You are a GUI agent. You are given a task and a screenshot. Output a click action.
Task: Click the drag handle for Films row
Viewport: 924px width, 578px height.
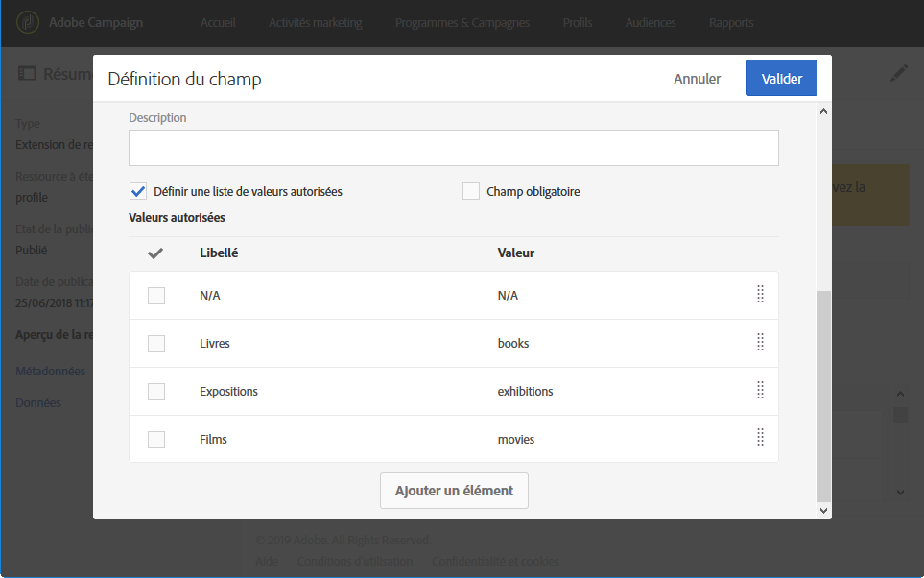coord(760,439)
